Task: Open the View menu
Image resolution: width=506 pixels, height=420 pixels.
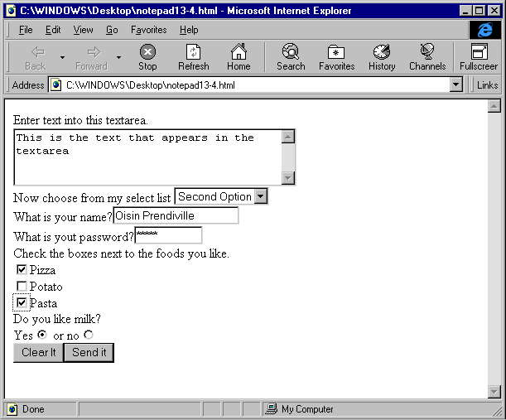Action: [83, 30]
